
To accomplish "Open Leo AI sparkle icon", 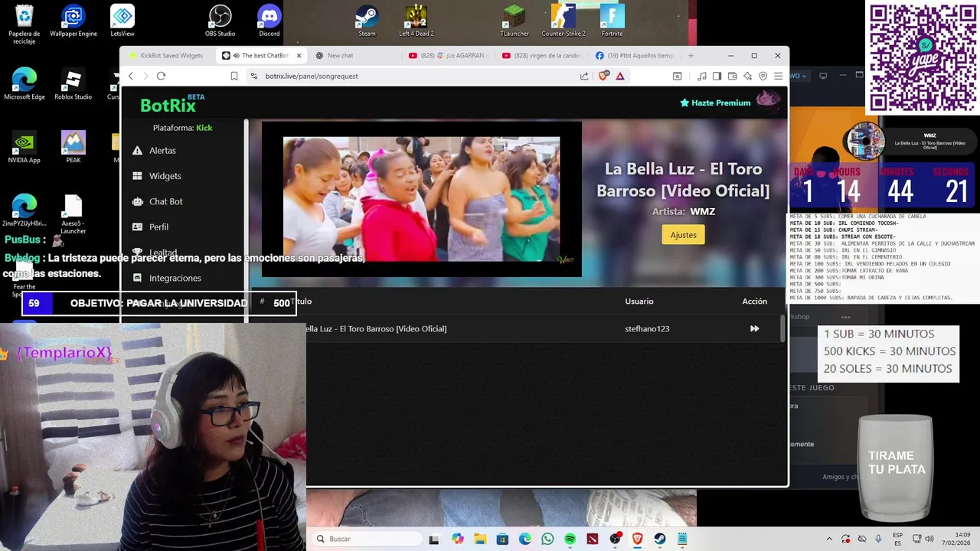I will tap(748, 76).
